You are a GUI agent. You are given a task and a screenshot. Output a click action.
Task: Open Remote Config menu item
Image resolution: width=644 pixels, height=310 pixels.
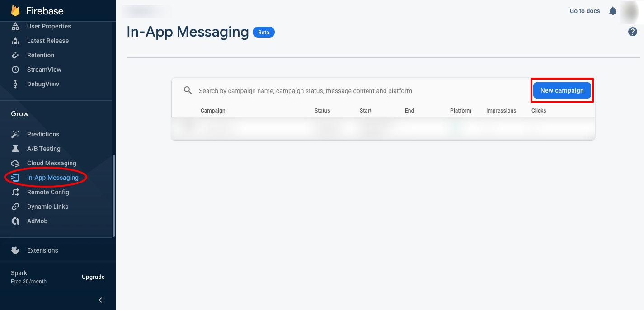[x=48, y=192]
